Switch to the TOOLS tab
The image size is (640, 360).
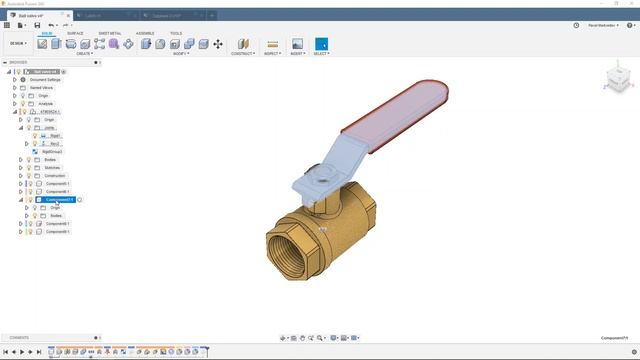pos(176,33)
